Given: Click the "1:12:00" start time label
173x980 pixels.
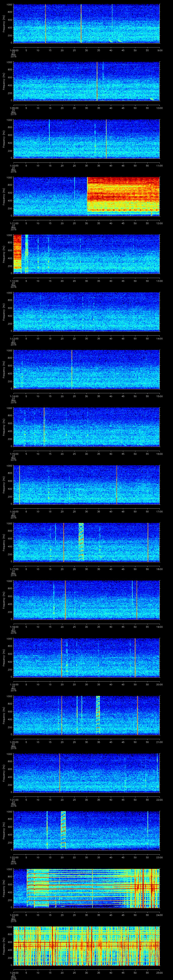Looking at the screenshot, I should point(14,281).
